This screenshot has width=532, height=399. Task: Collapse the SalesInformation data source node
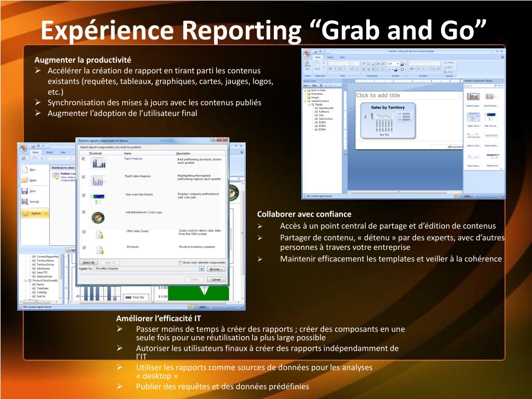[x=305, y=101]
